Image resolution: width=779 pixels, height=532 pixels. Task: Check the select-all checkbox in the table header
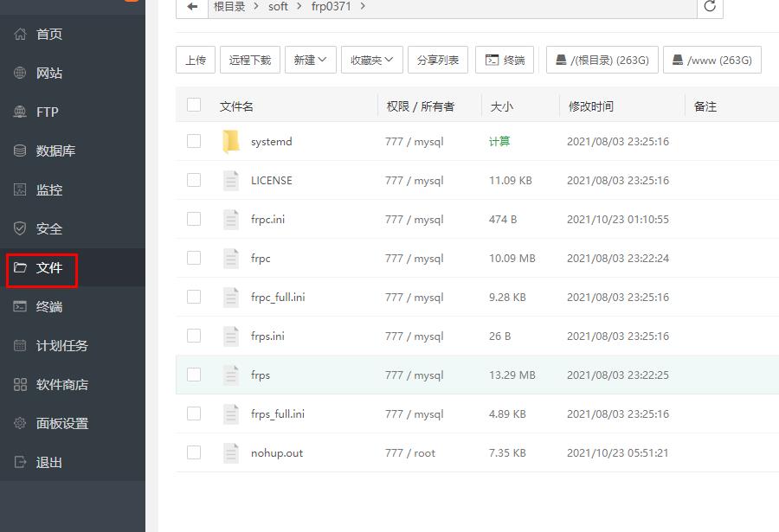pyautogui.click(x=194, y=102)
